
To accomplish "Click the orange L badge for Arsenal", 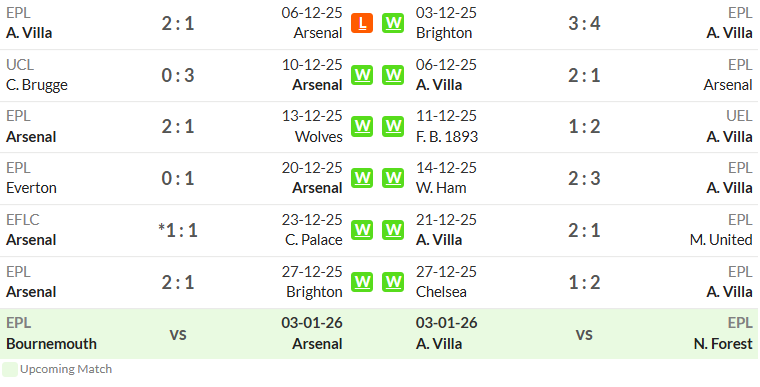I will (362, 23).
